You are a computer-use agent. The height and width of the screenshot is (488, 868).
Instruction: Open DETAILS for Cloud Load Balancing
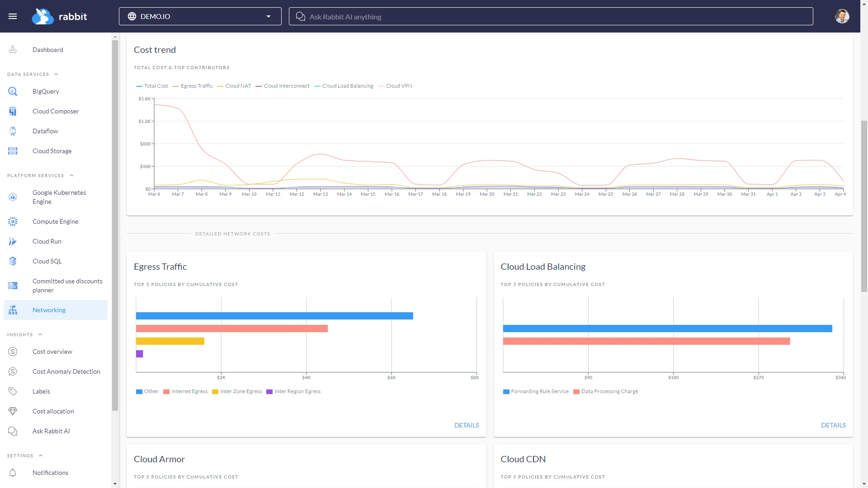click(x=833, y=425)
